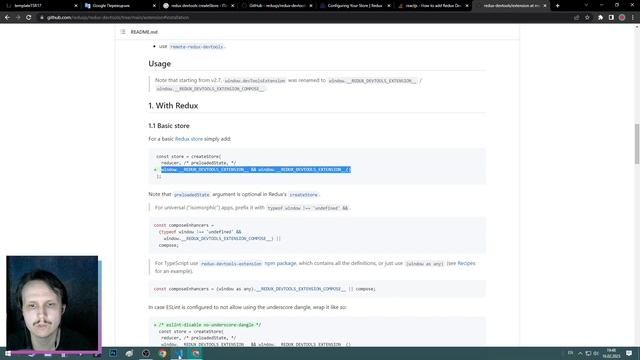Viewport: 640px width, 360px height.
Task: Click the const composeEnhancers code block
Action: point(317,235)
